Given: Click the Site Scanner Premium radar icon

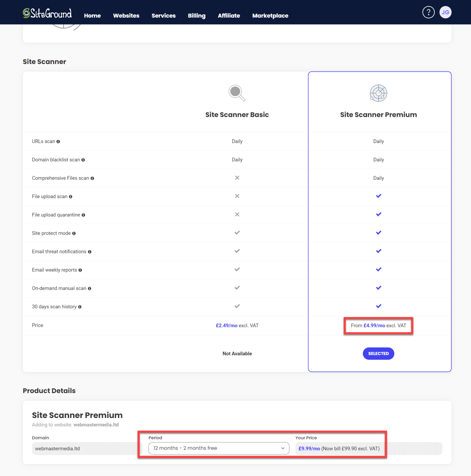Looking at the screenshot, I should [x=378, y=93].
